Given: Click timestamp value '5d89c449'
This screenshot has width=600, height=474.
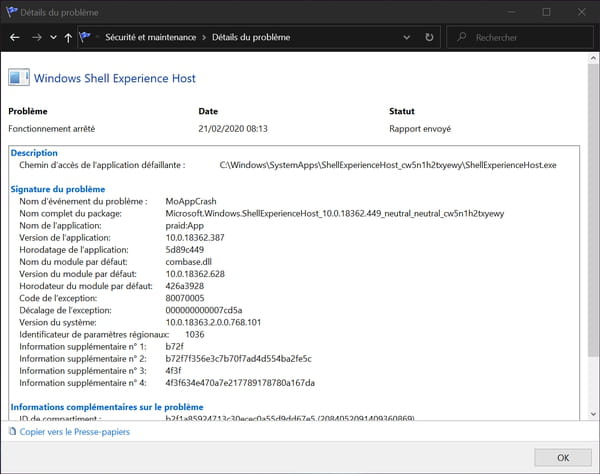Looking at the screenshot, I should (184, 250).
